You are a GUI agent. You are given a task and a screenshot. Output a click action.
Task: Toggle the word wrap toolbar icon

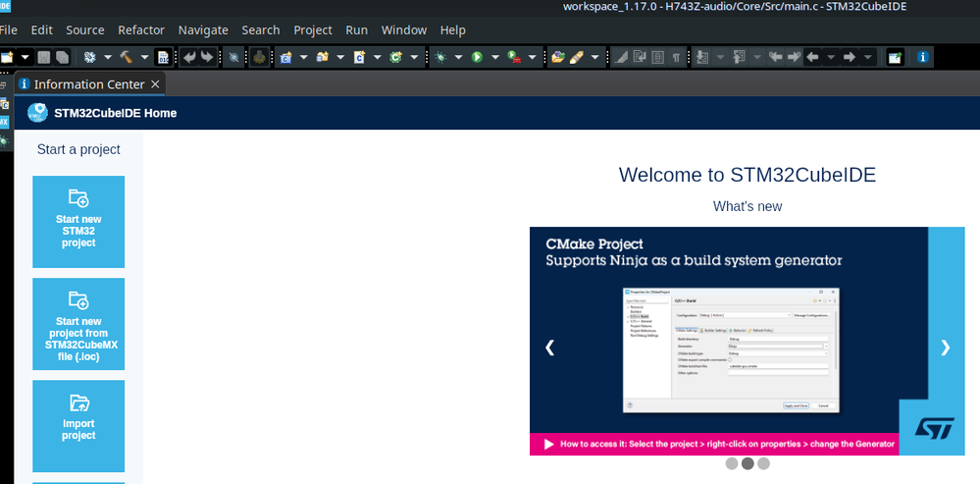pos(639,58)
